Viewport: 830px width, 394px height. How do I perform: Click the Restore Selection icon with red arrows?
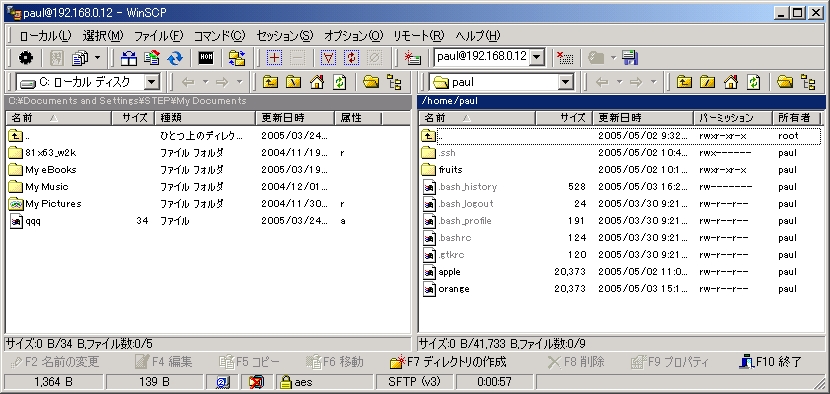tap(351, 58)
